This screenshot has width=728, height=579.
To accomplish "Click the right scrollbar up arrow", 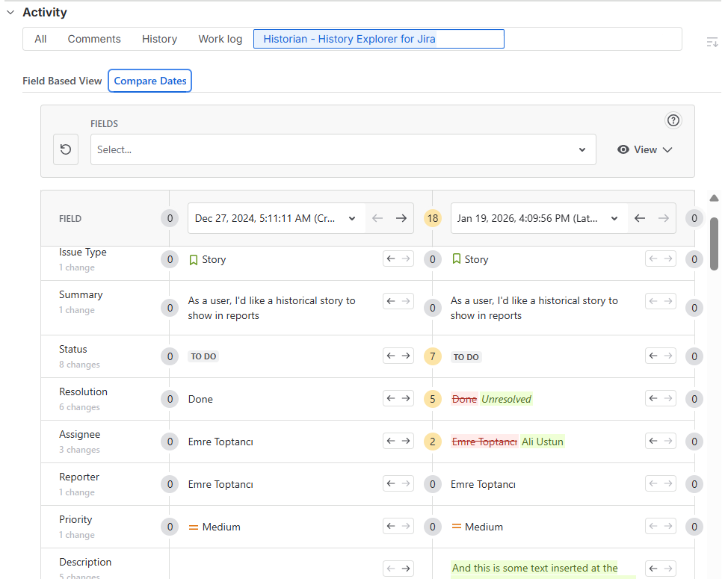I will (714, 198).
